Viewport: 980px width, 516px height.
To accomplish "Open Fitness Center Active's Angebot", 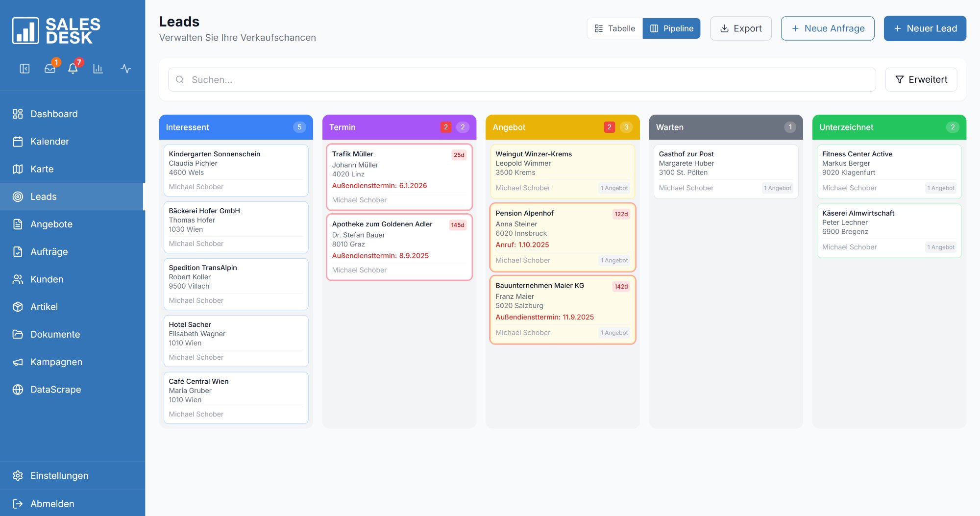I will [x=940, y=188].
